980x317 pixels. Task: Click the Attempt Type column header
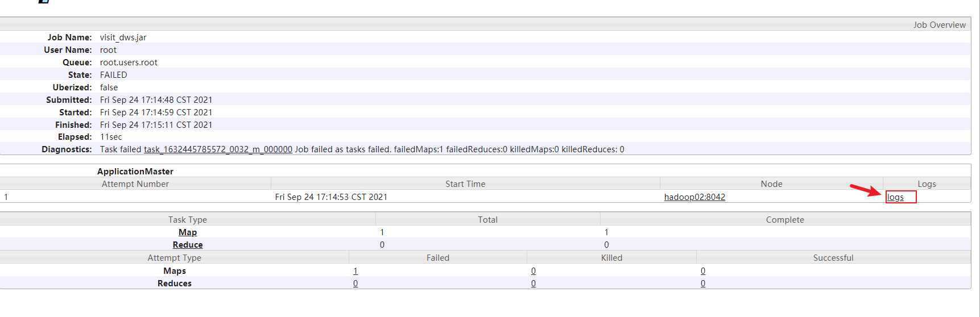[x=175, y=258]
